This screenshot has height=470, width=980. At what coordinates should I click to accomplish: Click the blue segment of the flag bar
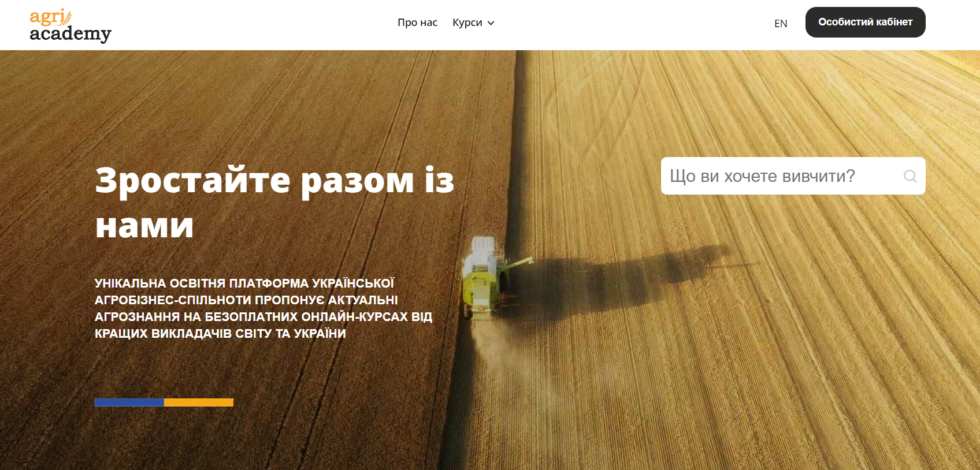point(129,402)
